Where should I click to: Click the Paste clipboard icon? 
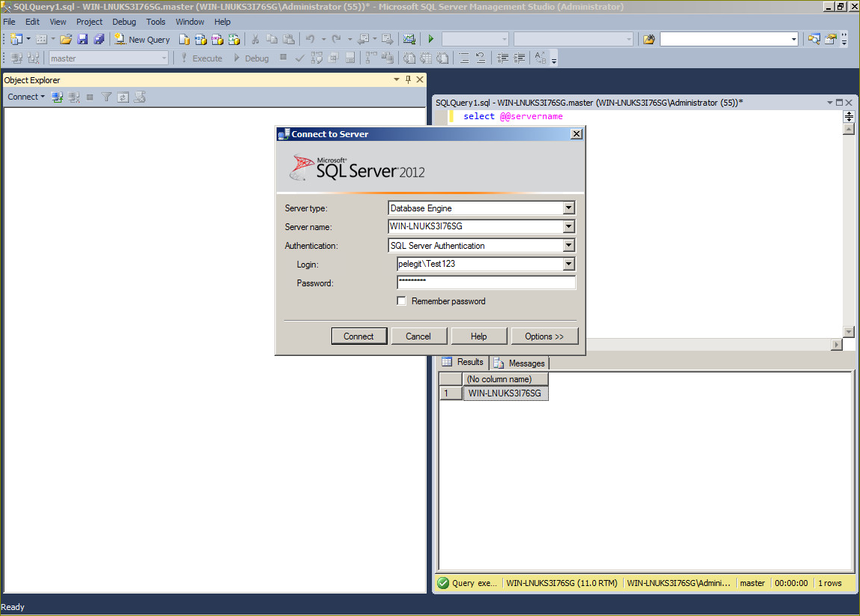[x=289, y=40]
